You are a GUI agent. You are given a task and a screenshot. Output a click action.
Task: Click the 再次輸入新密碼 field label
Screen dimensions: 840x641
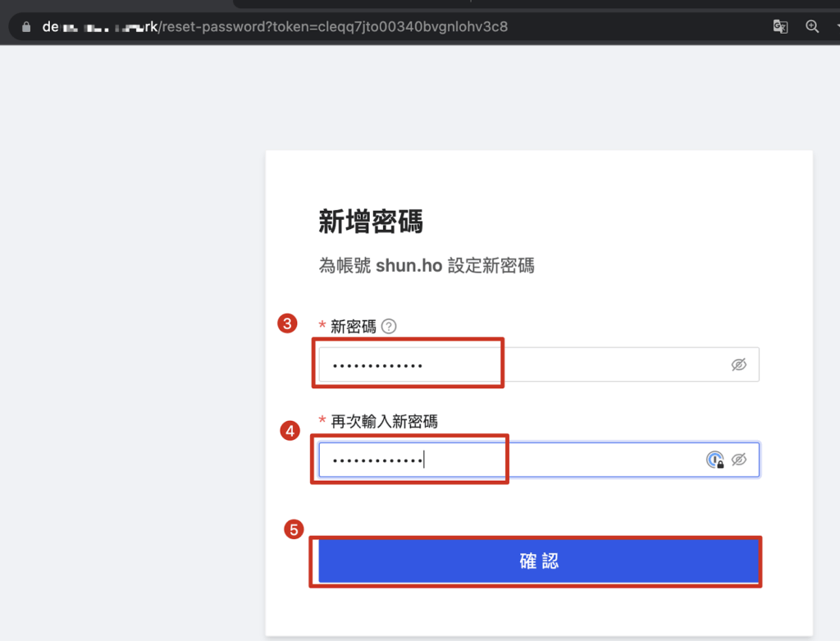click(x=384, y=422)
